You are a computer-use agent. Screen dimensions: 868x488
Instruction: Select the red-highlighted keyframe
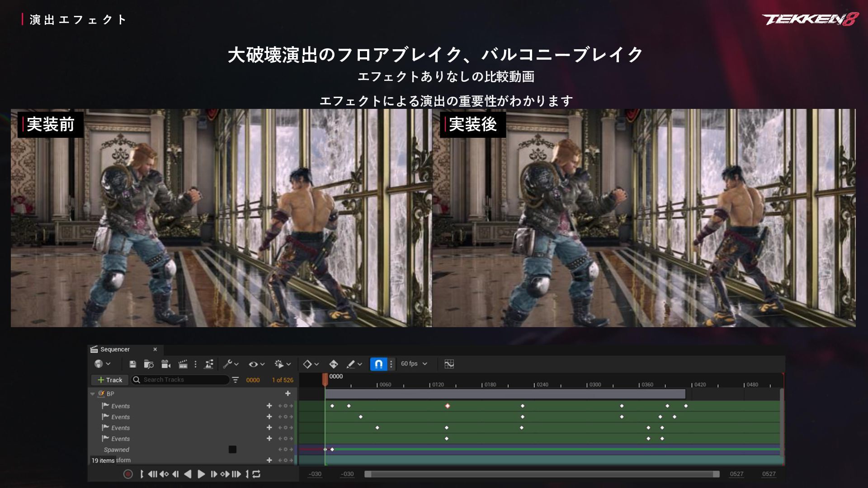(448, 406)
